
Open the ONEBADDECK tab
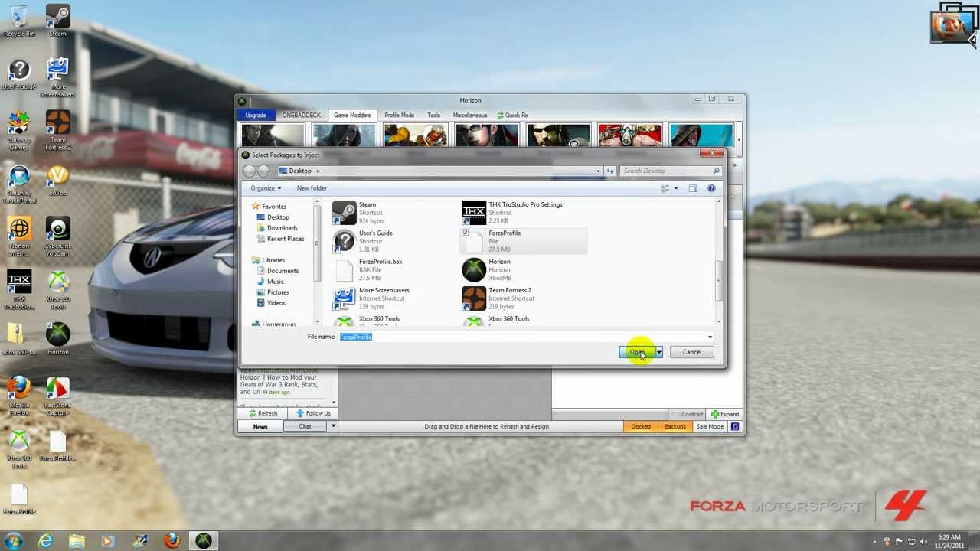(301, 115)
